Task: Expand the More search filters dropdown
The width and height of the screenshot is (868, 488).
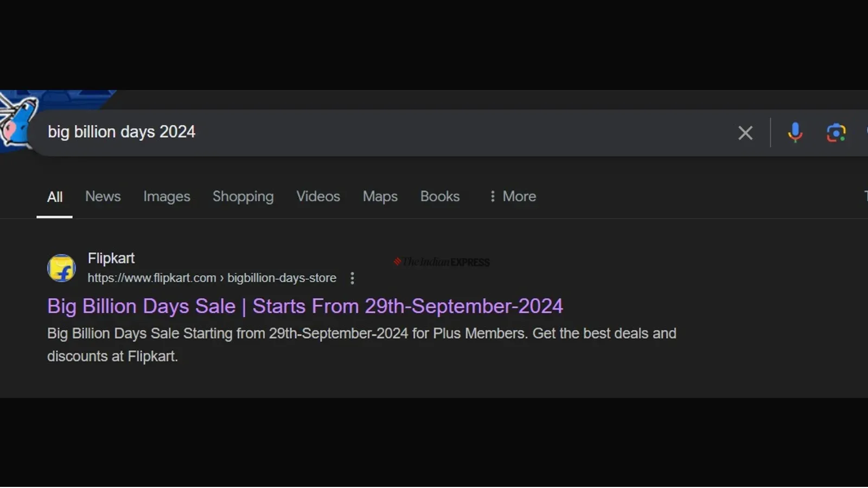Action: pyautogui.click(x=513, y=196)
